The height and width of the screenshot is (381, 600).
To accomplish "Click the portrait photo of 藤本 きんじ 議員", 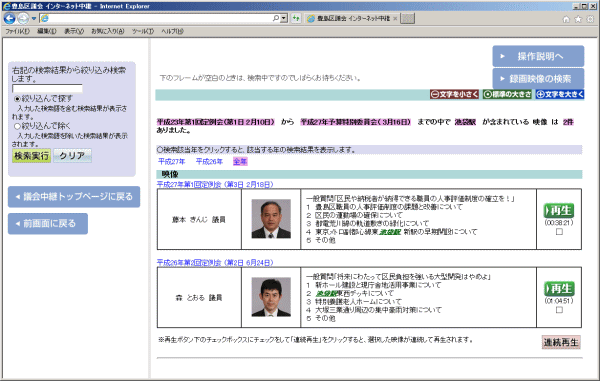I will pyautogui.click(x=271, y=219).
